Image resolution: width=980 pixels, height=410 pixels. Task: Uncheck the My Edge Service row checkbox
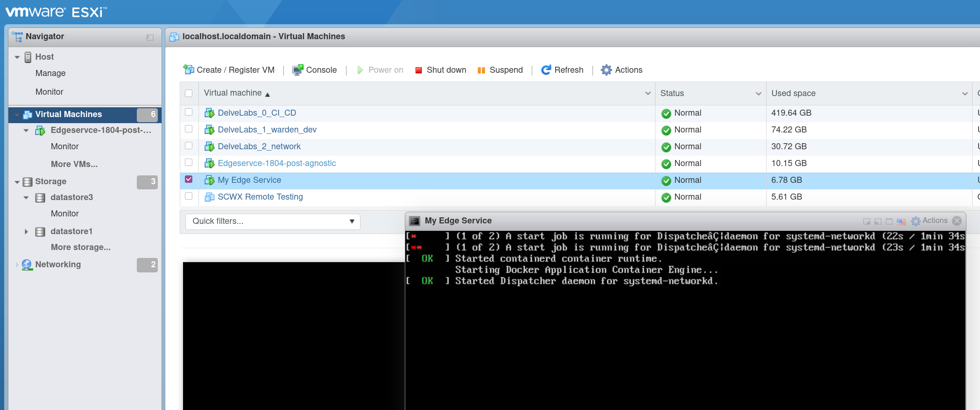189,179
